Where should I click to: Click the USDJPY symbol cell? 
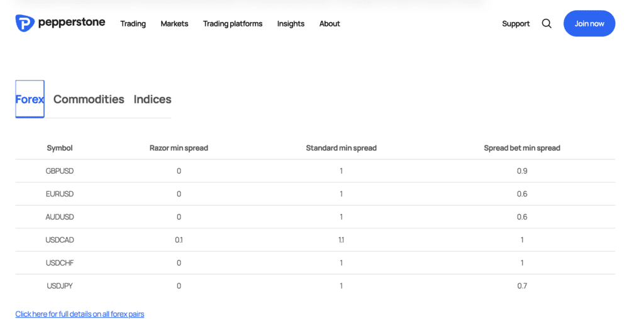60,286
